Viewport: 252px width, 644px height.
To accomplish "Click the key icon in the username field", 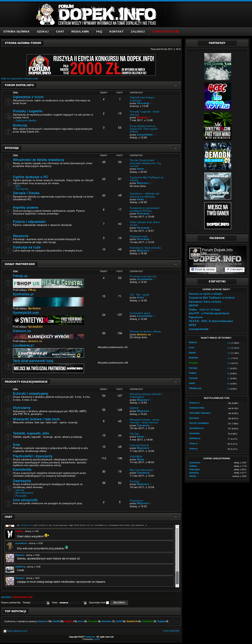I will (x=48, y=603).
